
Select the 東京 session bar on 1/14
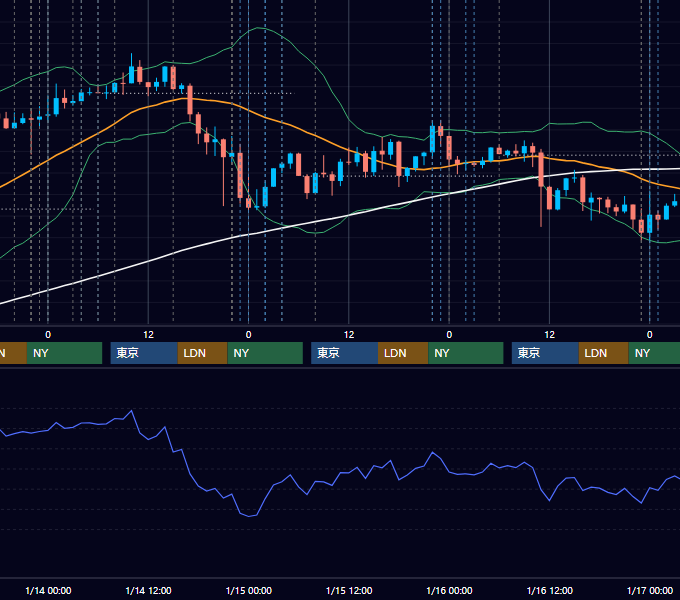click(144, 353)
